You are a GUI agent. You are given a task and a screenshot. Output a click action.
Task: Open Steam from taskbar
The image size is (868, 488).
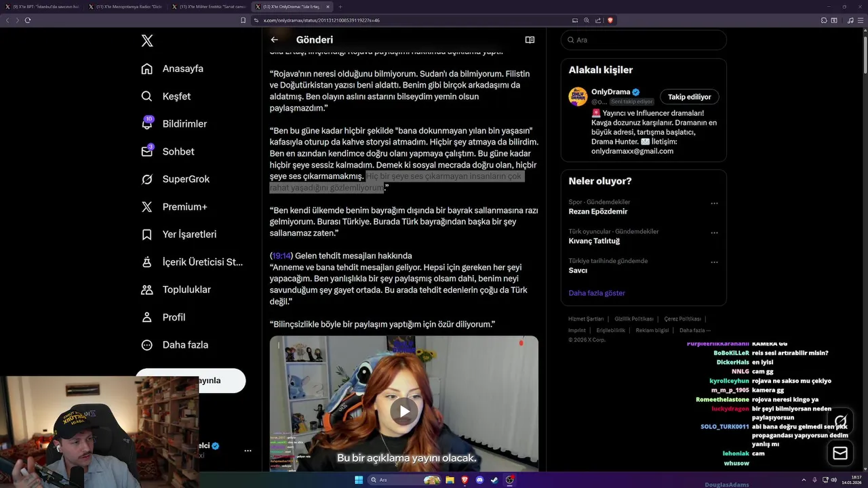tap(494, 480)
